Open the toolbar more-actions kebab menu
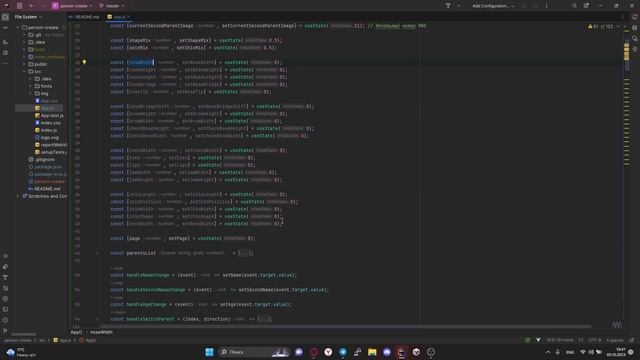The width and height of the screenshot is (640, 360). pos(547,6)
